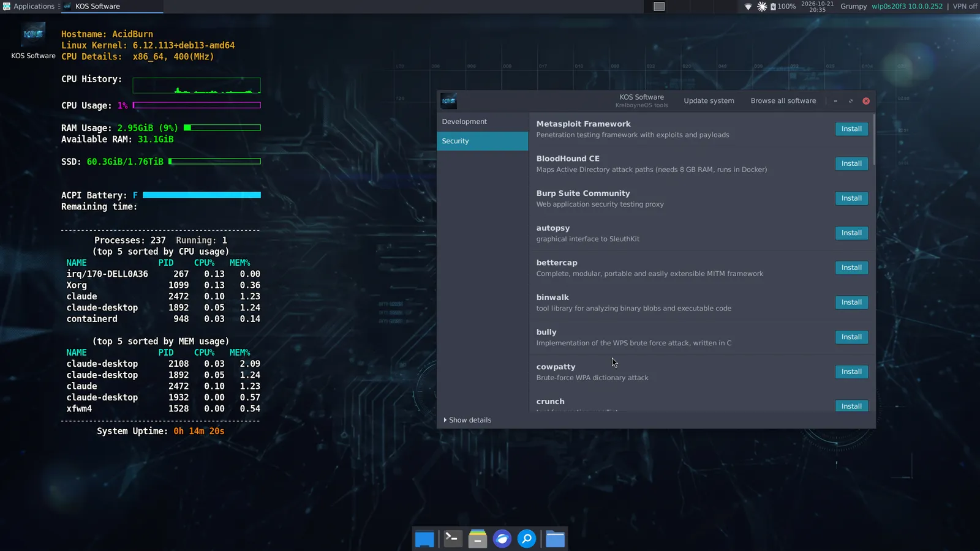Click the bettercap description text
980x551 pixels.
(x=650, y=274)
